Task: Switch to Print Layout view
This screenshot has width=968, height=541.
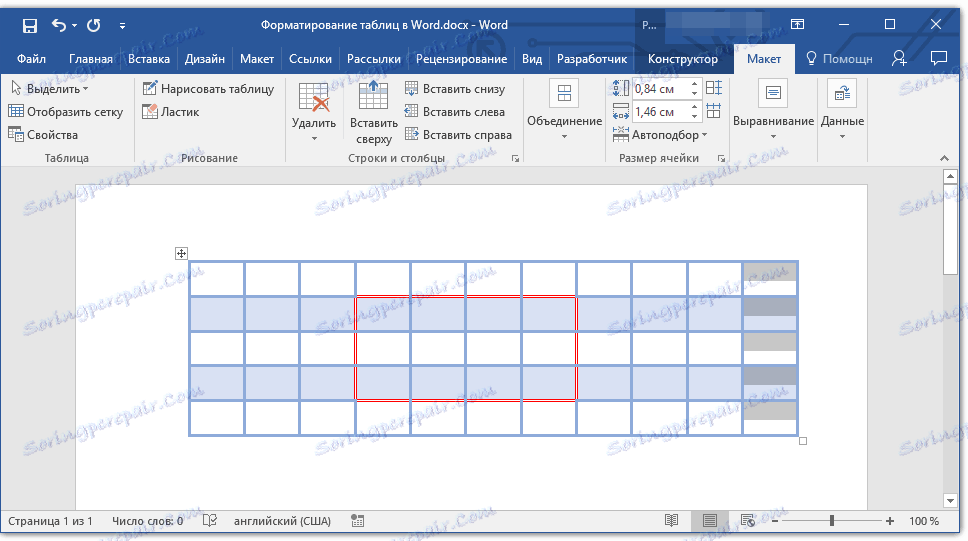Action: pos(709,521)
